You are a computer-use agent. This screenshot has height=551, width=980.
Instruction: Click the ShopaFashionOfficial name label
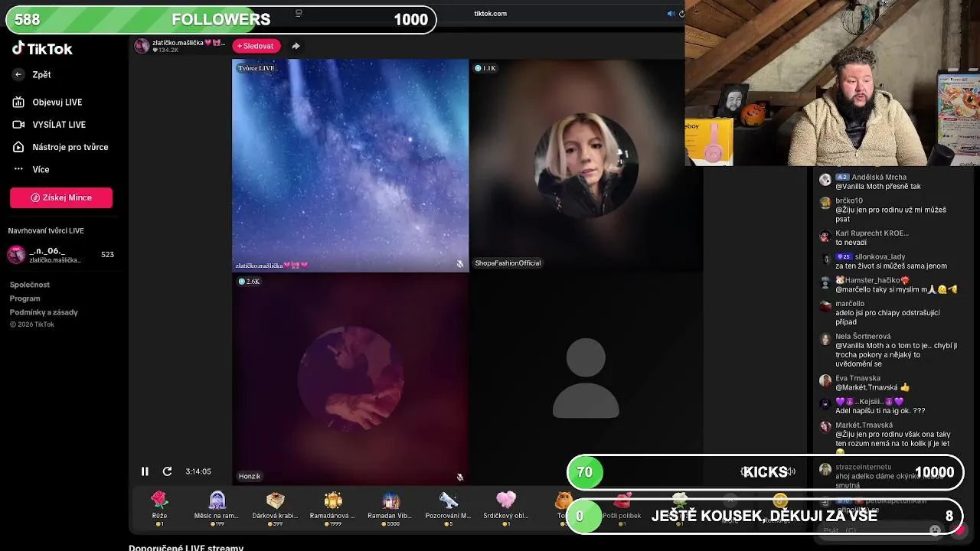point(508,263)
